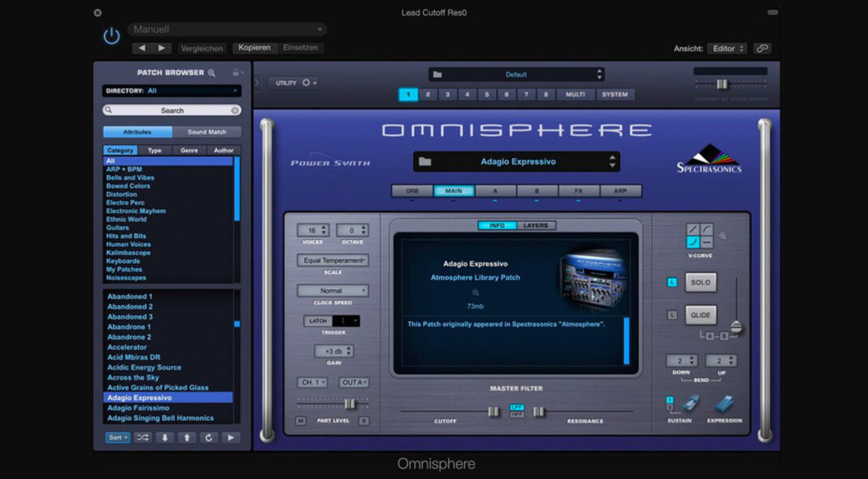Click the Vergleichen button at the top

tap(202, 49)
